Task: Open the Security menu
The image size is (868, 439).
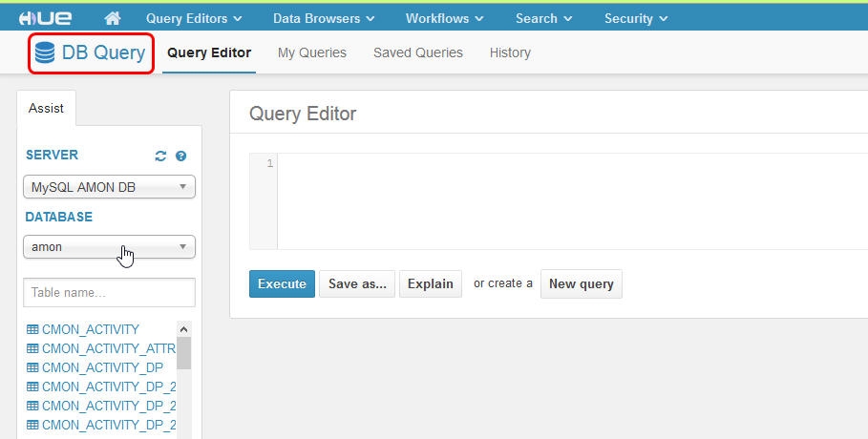Action: pos(636,18)
